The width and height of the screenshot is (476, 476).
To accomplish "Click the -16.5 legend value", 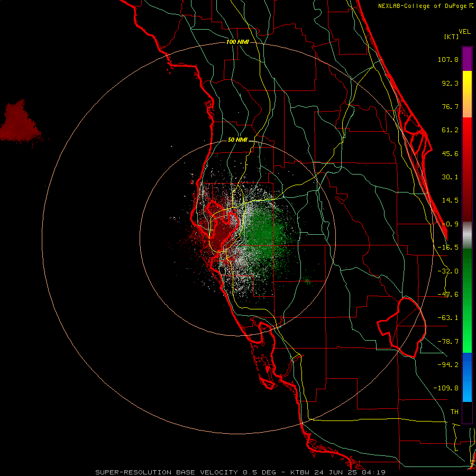I will tap(448, 248).
